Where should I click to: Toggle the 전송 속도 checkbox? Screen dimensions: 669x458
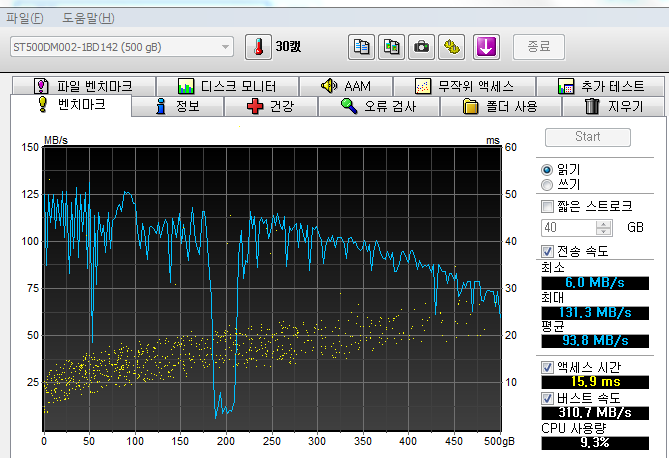coord(547,251)
